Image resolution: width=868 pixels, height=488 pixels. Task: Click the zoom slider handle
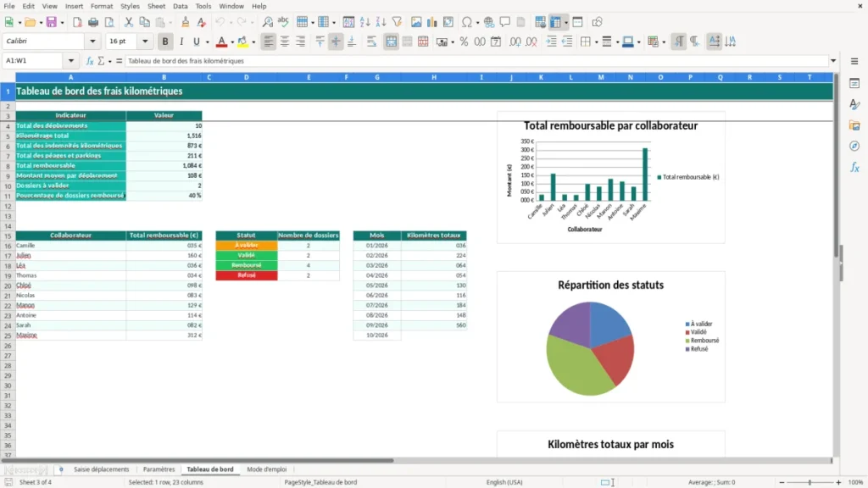[x=810, y=482]
